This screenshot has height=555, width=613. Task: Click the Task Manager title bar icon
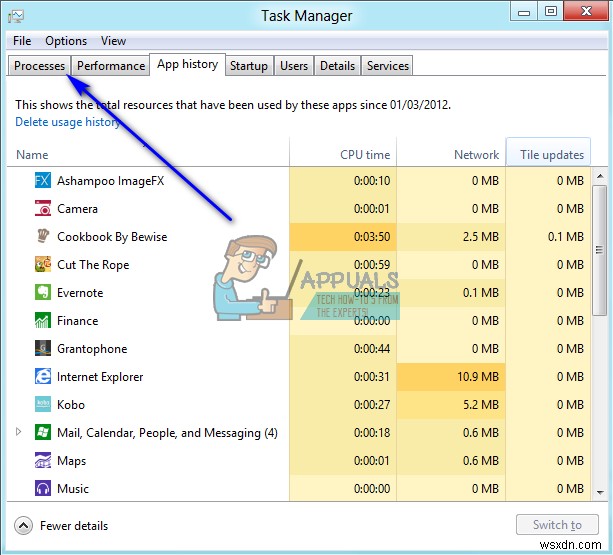point(16,16)
